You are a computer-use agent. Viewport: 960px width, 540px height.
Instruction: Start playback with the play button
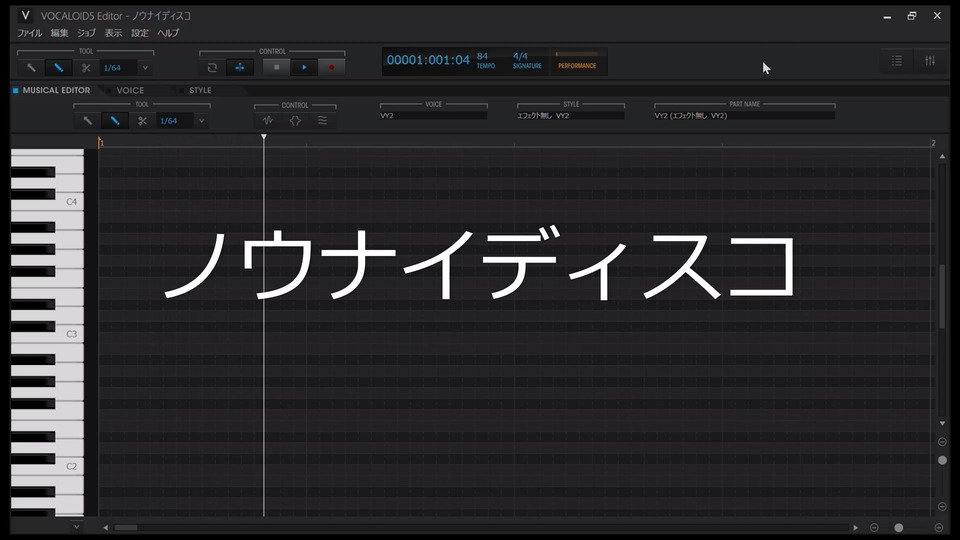(304, 67)
